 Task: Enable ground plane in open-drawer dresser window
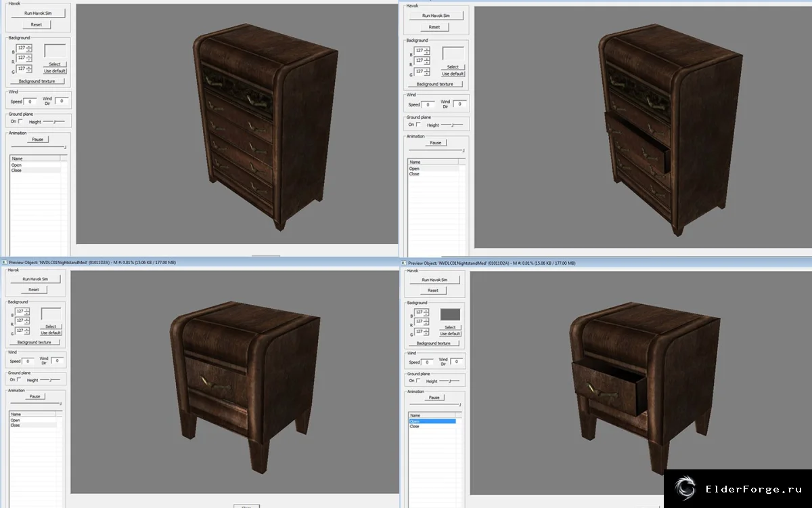[418, 125]
